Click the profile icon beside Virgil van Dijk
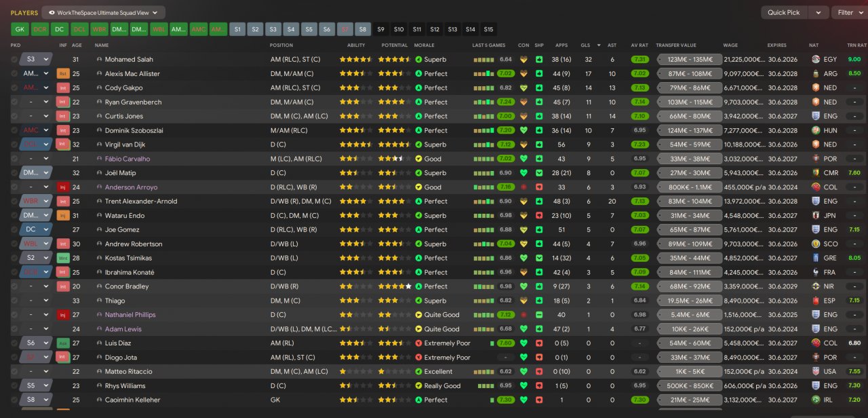The image size is (868, 418). pos(100,145)
